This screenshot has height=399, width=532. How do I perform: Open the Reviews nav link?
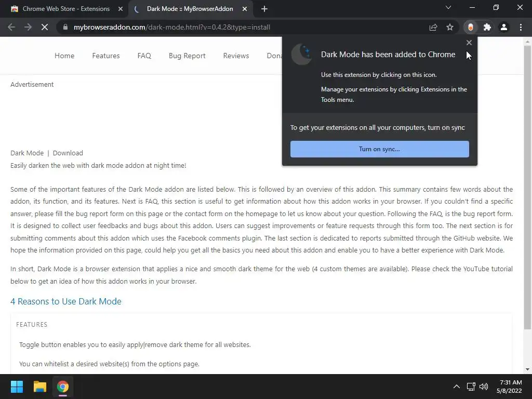coord(236,56)
